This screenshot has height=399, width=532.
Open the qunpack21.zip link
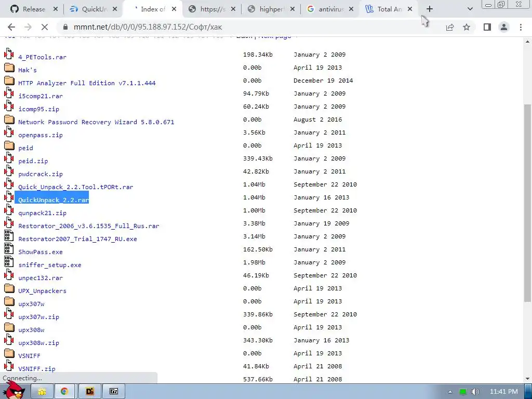(42, 213)
